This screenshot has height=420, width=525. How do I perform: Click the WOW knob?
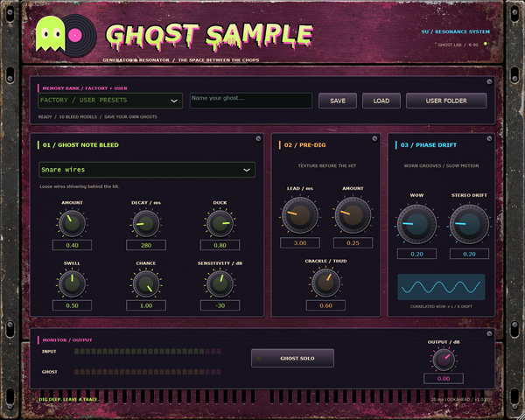(416, 224)
